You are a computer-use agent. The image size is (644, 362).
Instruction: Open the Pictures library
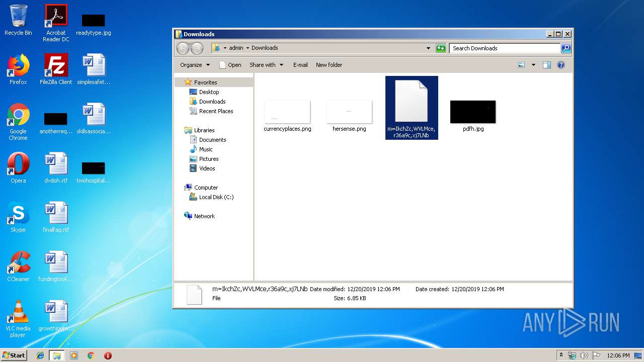pyautogui.click(x=209, y=159)
